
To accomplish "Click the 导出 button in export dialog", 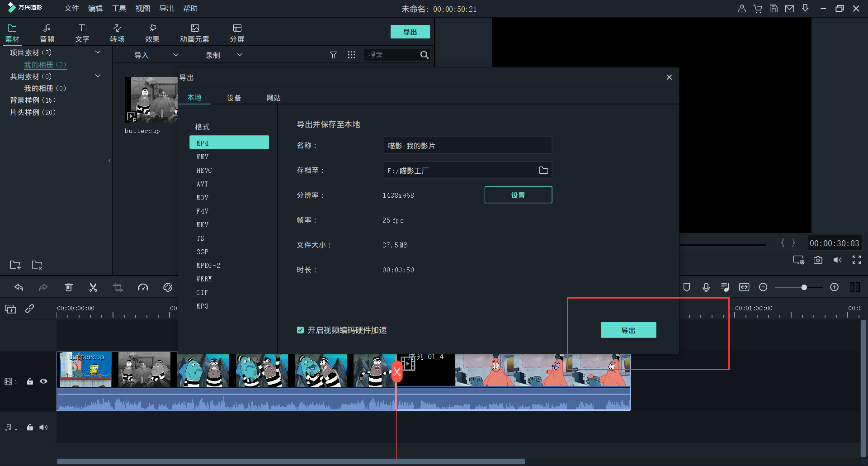I will tap(628, 330).
